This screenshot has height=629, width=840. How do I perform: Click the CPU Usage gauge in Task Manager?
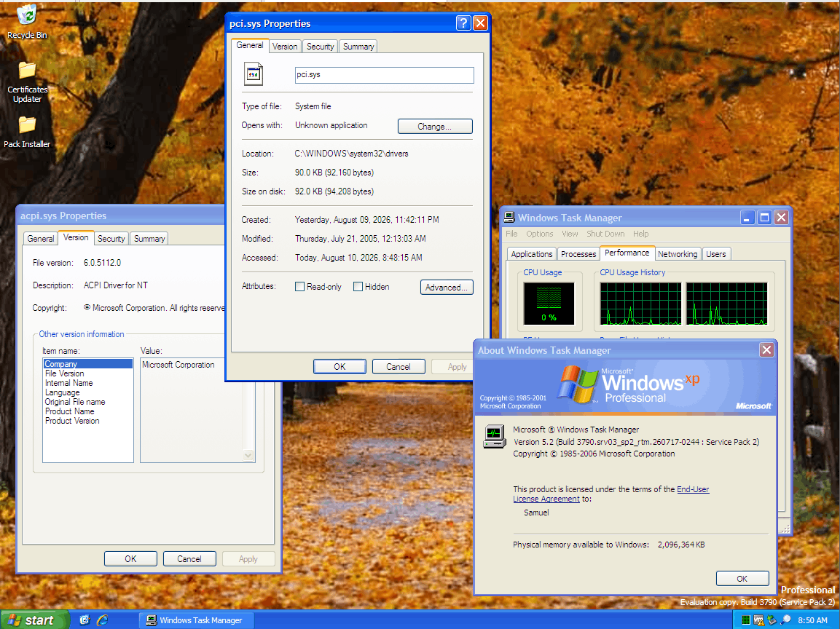[549, 304]
